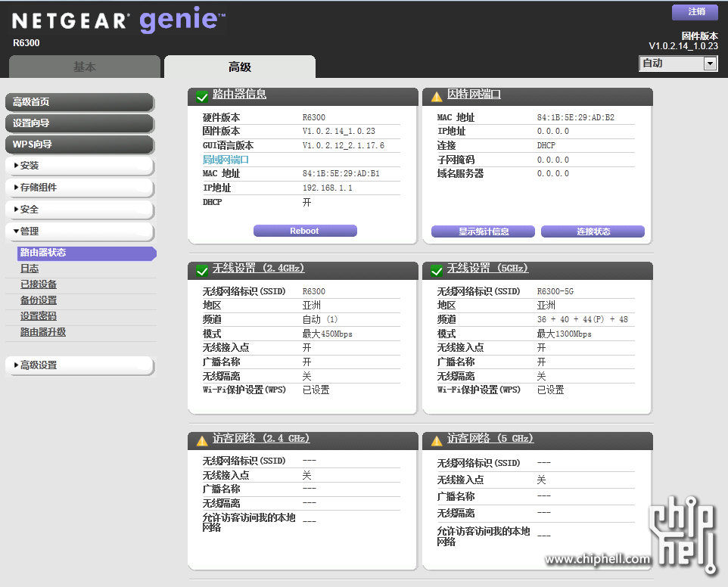Click the 访客网络 (5 GHz) title link
Screen dimensions: 728x587
490,439
